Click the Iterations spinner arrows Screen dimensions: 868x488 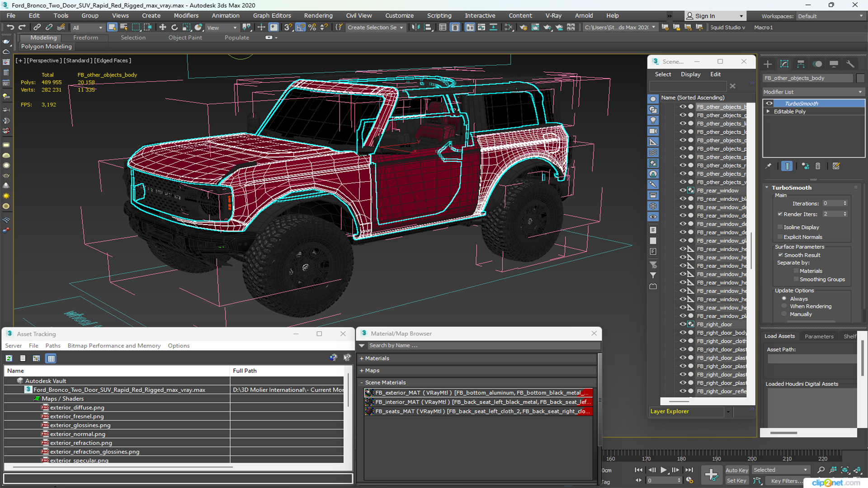point(845,203)
